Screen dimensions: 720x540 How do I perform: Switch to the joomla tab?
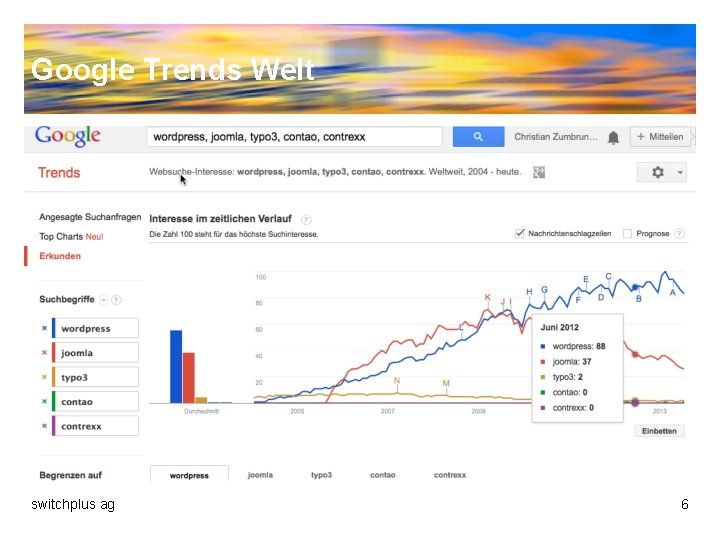click(260, 475)
